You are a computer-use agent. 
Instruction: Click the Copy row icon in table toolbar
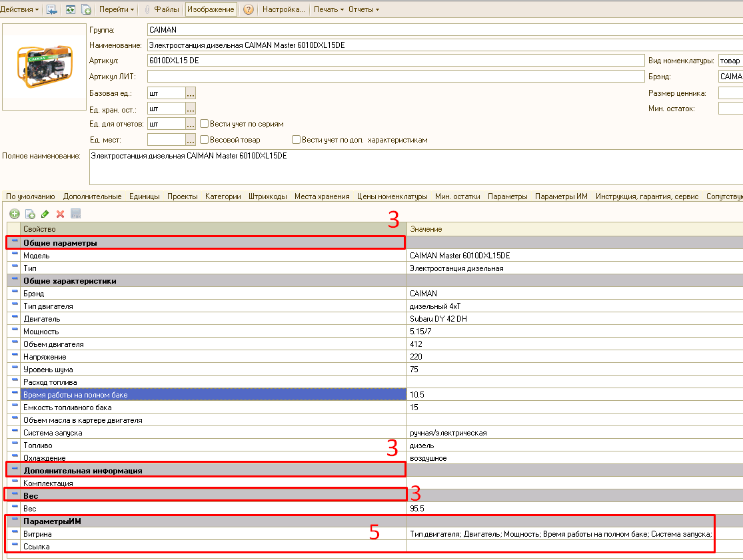(30, 214)
